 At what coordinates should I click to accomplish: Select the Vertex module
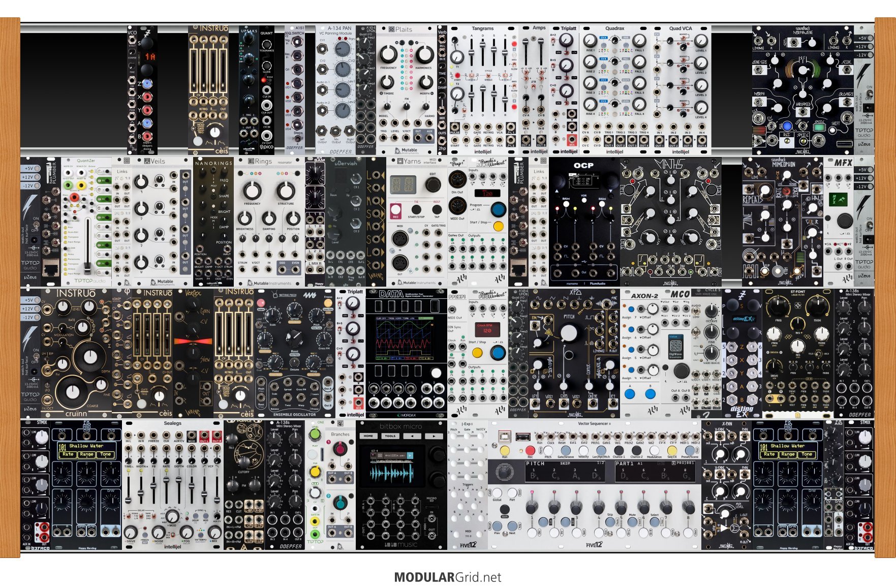click(193, 353)
